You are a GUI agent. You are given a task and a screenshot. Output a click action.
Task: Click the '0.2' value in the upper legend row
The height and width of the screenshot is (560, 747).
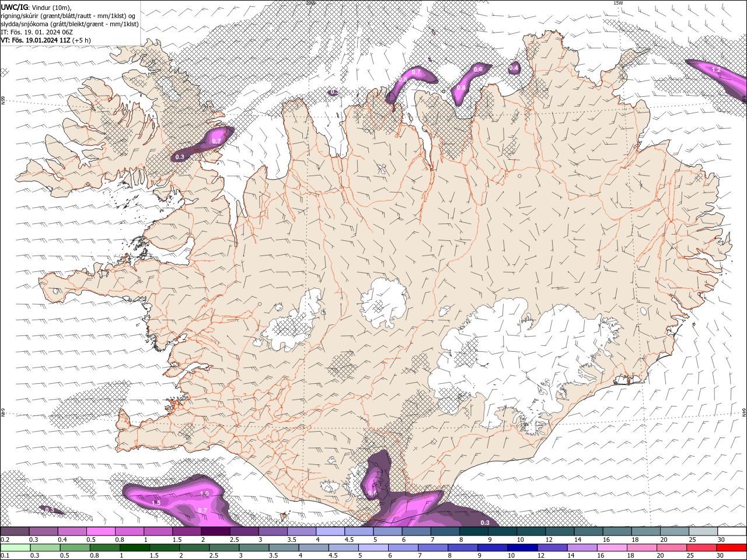click(x=5, y=540)
